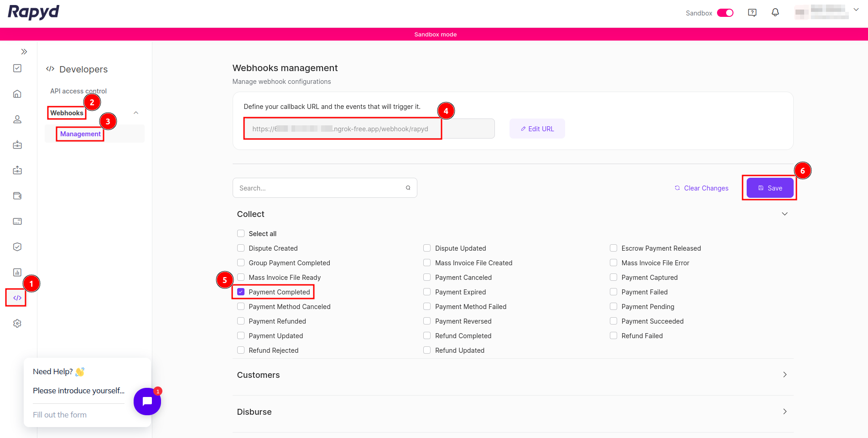Check the Escrow Payment Released checkbox
868x438 pixels.
(x=613, y=248)
